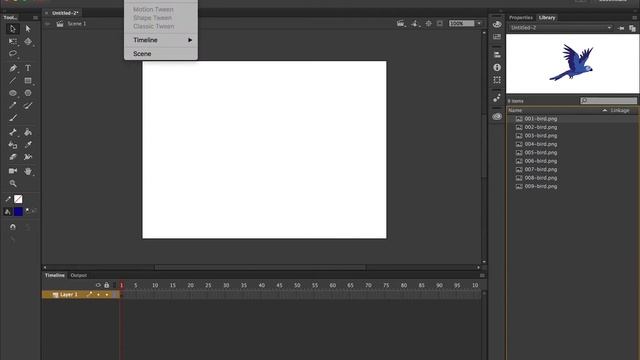Choose the Eyedropper tool
640x360 pixels.
point(28,145)
